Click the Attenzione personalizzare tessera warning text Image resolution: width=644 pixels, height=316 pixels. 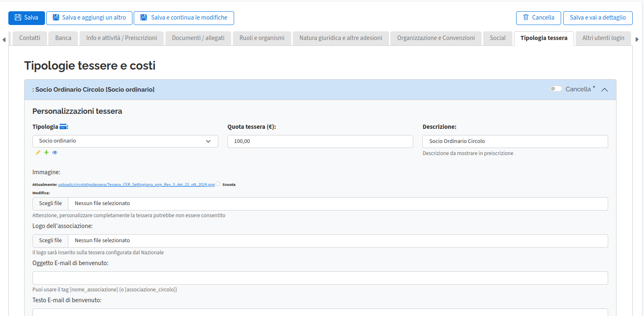129,216
